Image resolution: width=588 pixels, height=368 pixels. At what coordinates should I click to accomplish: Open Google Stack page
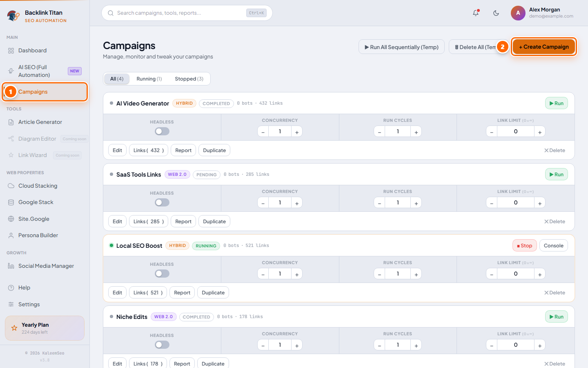[45, 202]
